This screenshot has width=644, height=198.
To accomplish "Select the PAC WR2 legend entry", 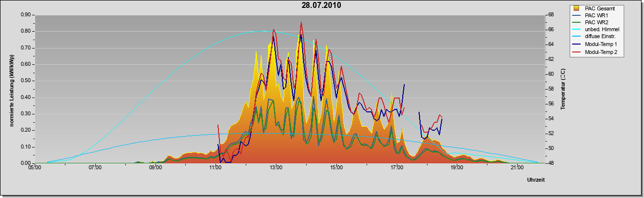I will pos(596,23).
